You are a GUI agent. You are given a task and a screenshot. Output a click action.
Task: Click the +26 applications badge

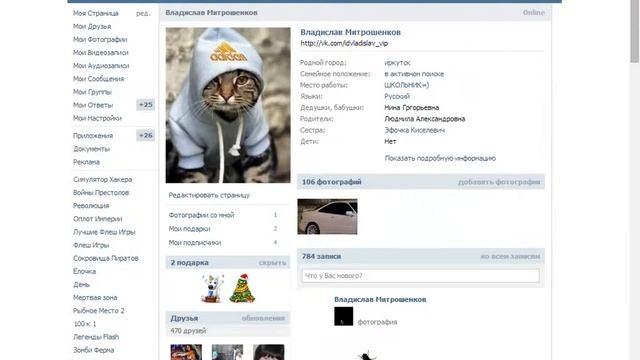145,136
